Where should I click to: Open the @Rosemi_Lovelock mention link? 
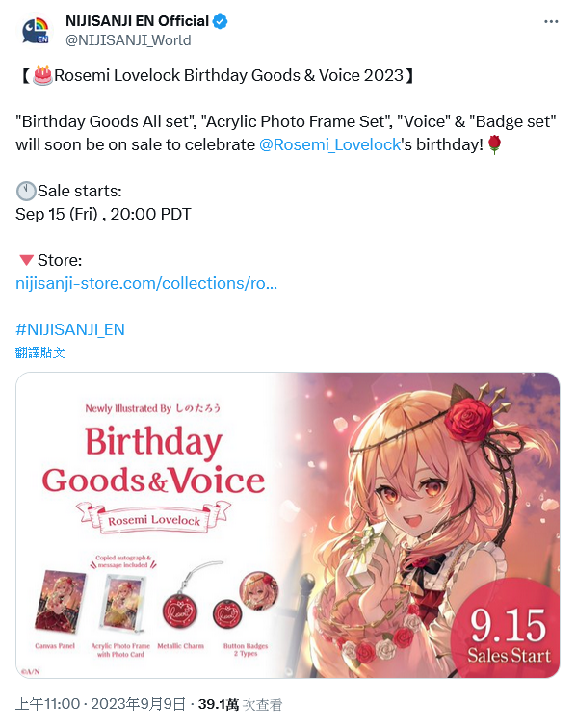tap(330, 144)
